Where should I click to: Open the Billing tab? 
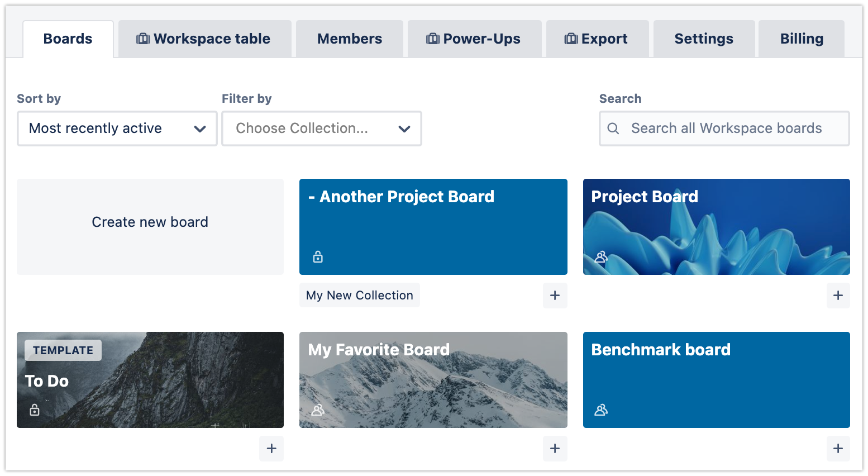tap(801, 39)
